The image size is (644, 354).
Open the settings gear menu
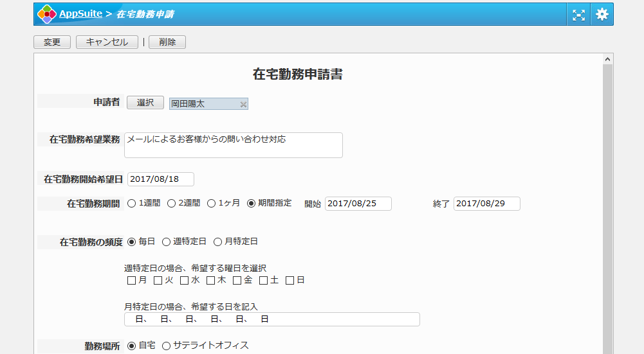click(602, 14)
